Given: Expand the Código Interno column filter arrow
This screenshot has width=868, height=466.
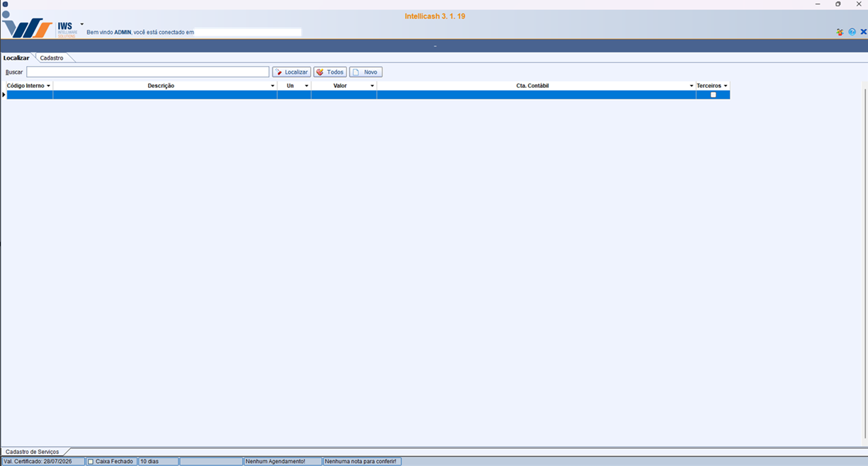Looking at the screenshot, I should tap(48, 86).
